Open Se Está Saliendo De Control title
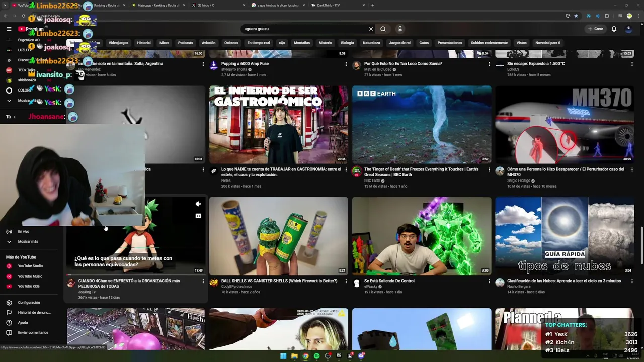Image resolution: width=644 pixels, height=362 pixels. [x=389, y=281]
